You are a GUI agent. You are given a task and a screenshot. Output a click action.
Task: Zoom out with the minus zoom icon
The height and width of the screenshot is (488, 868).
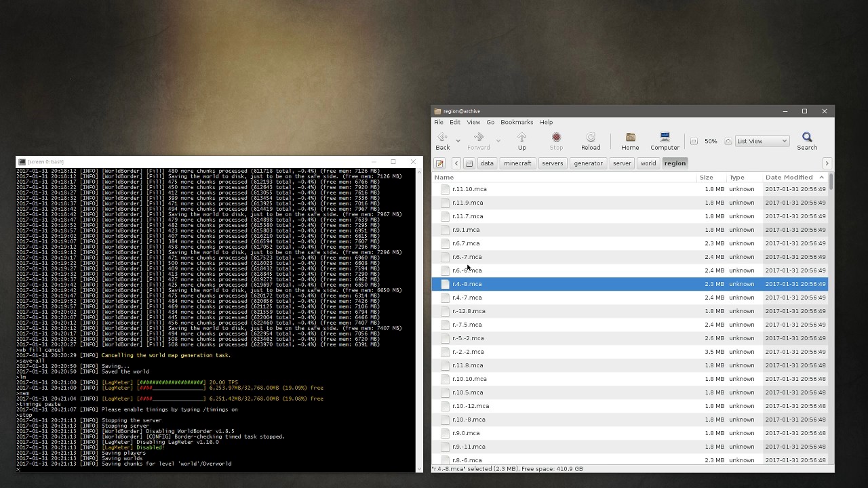point(694,141)
